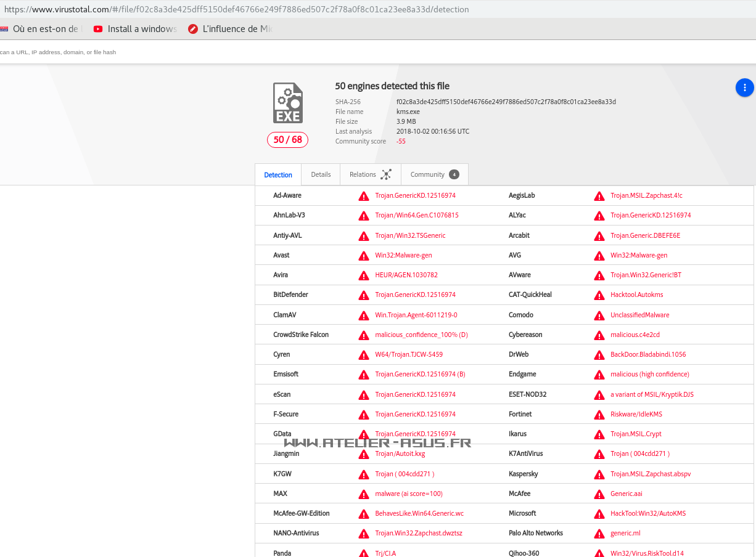The width and height of the screenshot is (756, 557).
Task: Click the YouTube icon of Install a windows bookmark
Action: [98, 29]
